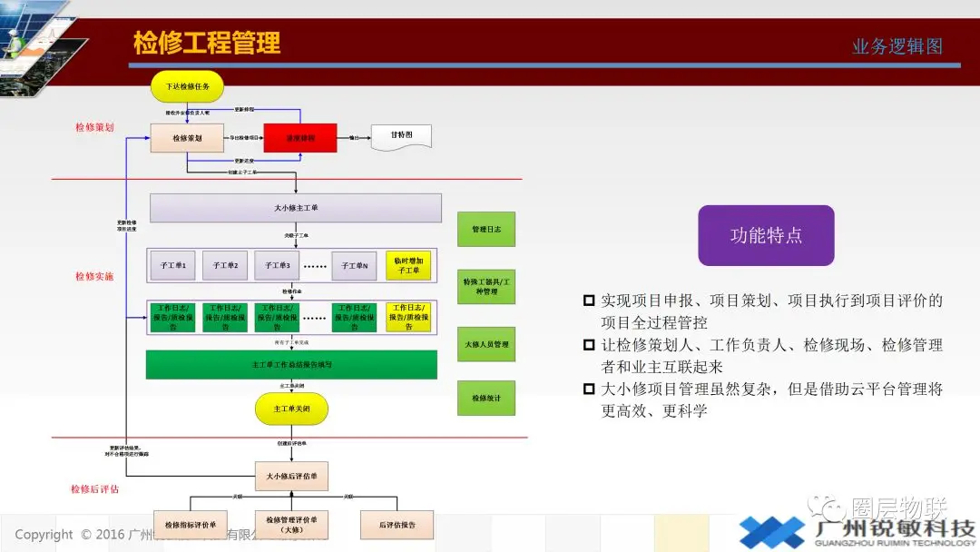
Task: Open the 甘特图 document shape
Action: click(x=401, y=137)
